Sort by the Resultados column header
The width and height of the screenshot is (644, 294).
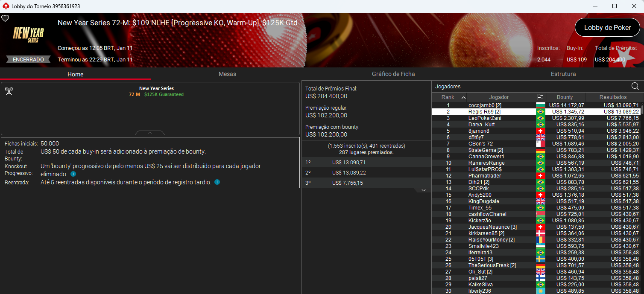(613, 97)
